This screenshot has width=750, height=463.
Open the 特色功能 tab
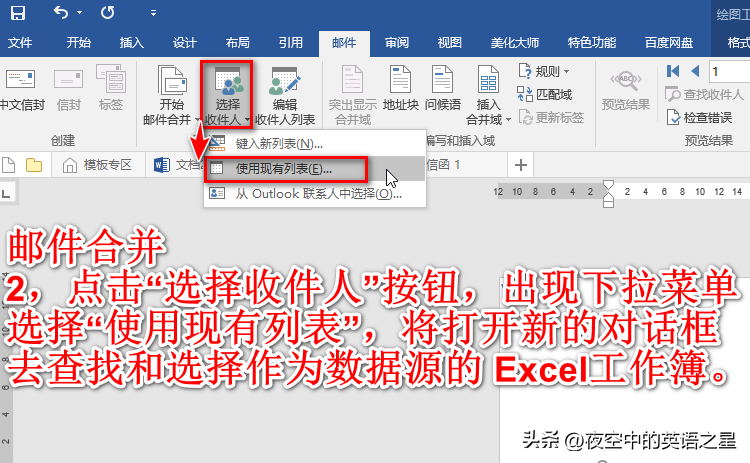point(592,43)
